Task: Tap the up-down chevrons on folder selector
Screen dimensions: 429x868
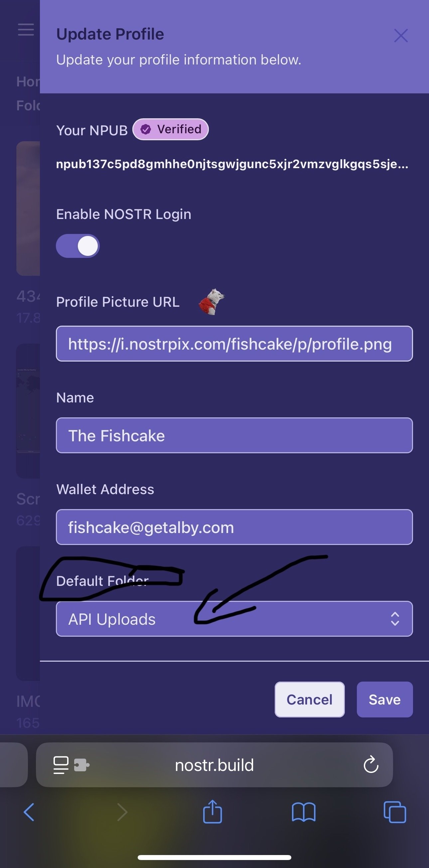Action: [x=395, y=619]
